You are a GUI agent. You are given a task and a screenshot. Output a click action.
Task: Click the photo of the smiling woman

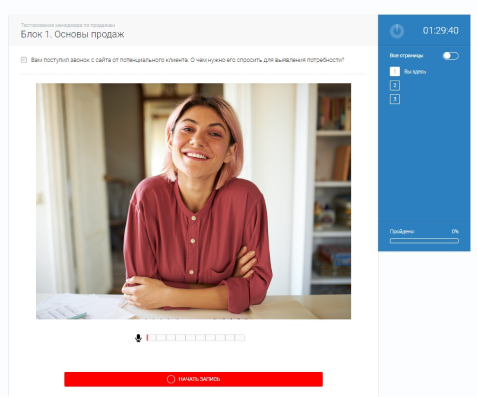(193, 201)
